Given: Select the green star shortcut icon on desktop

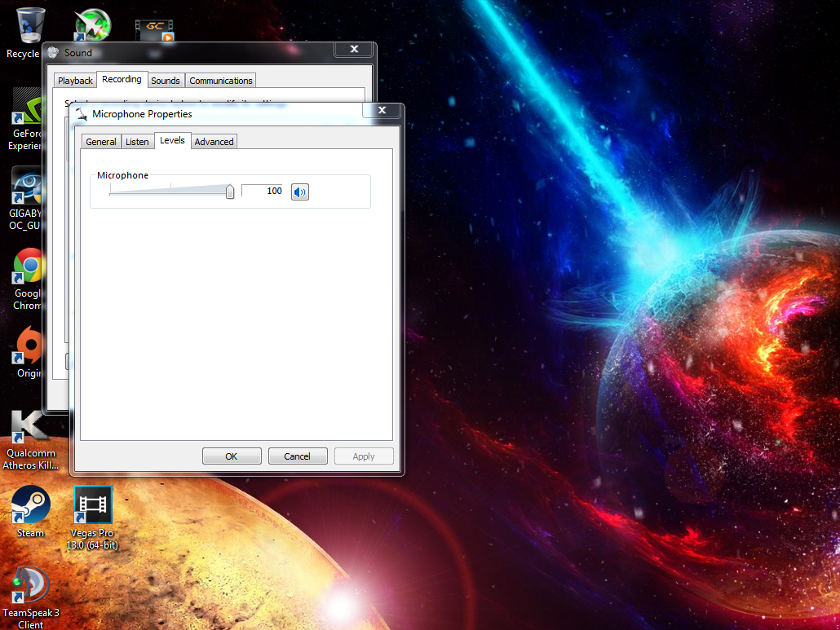Looking at the screenshot, I should coord(92,24).
